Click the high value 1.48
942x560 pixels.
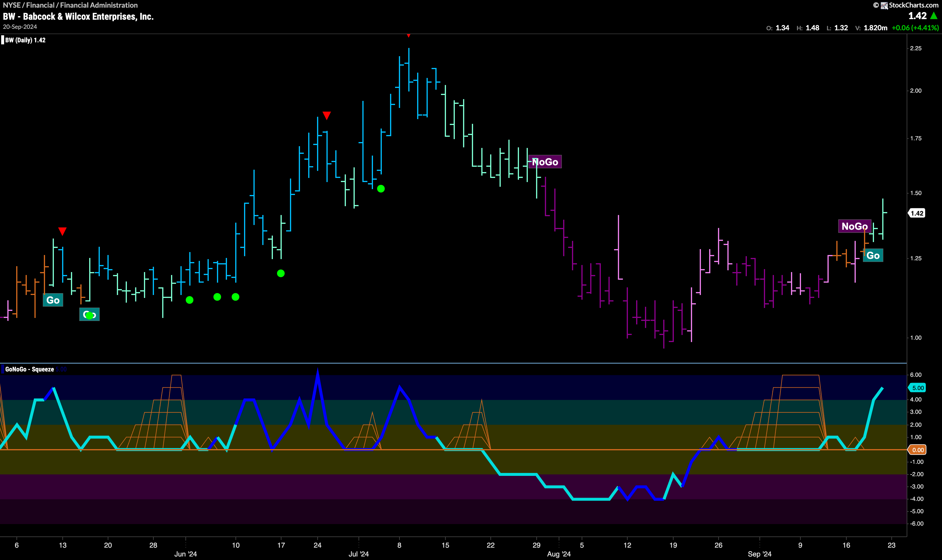point(812,28)
